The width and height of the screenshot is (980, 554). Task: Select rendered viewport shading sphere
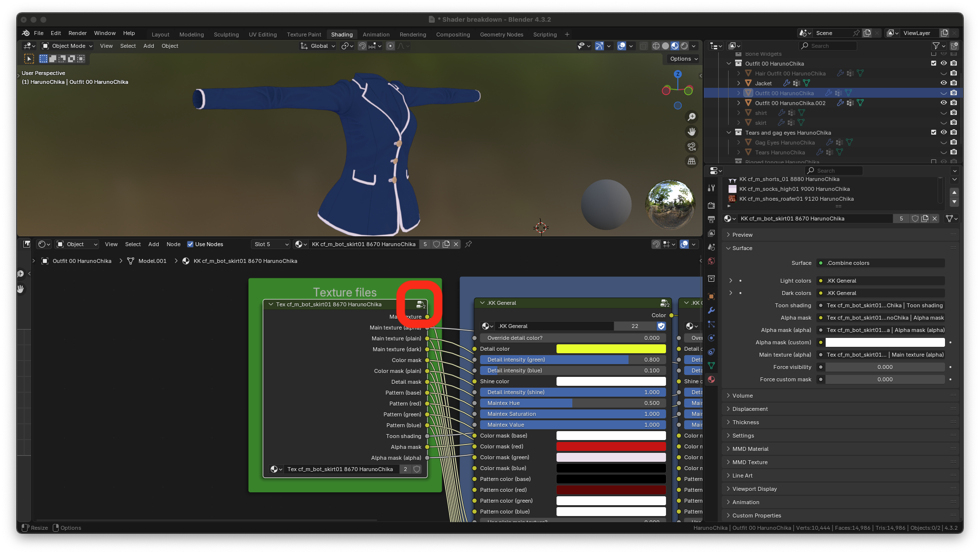(x=684, y=46)
